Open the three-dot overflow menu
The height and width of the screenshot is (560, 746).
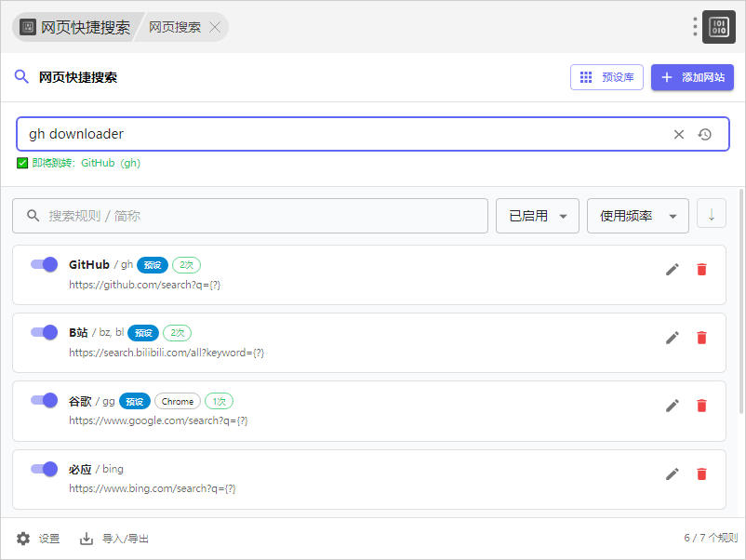click(x=695, y=26)
